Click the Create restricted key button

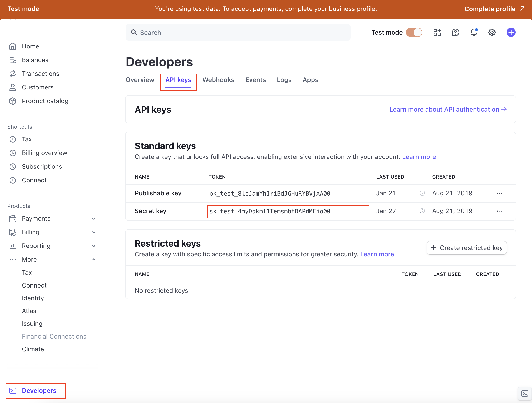[467, 248]
